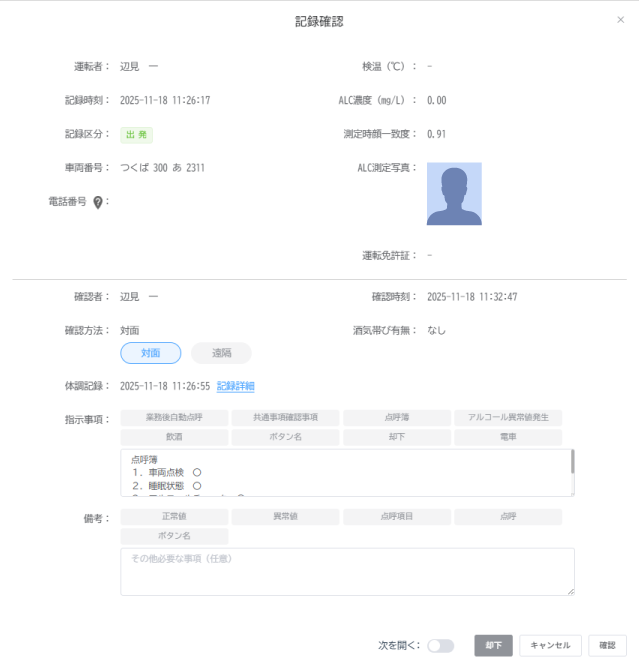Select the 対面 confirmation method option
This screenshot has height=669, width=639.
(150, 353)
